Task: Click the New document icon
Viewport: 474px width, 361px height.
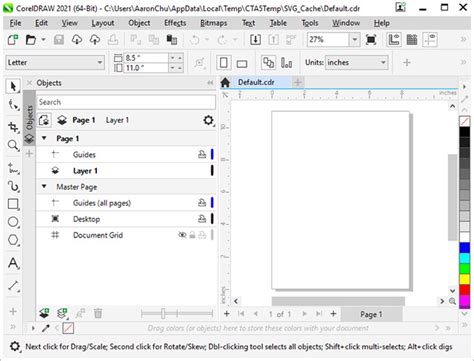Action: 13,40
